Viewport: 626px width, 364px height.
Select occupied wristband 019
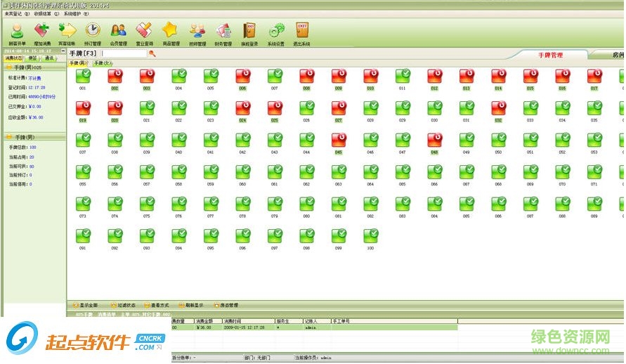tap(83, 108)
